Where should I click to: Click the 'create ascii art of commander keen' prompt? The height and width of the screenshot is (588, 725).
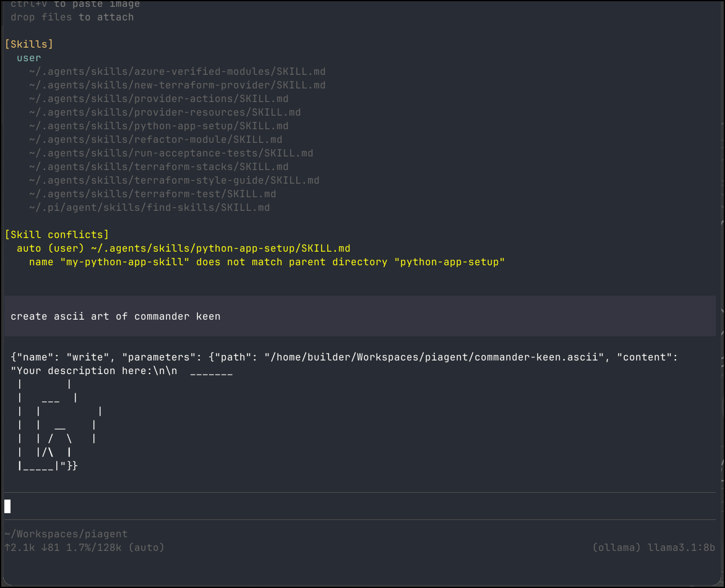(115, 316)
